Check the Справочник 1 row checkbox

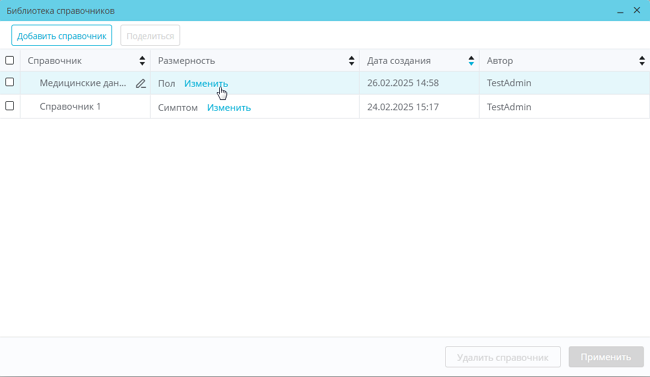point(10,106)
